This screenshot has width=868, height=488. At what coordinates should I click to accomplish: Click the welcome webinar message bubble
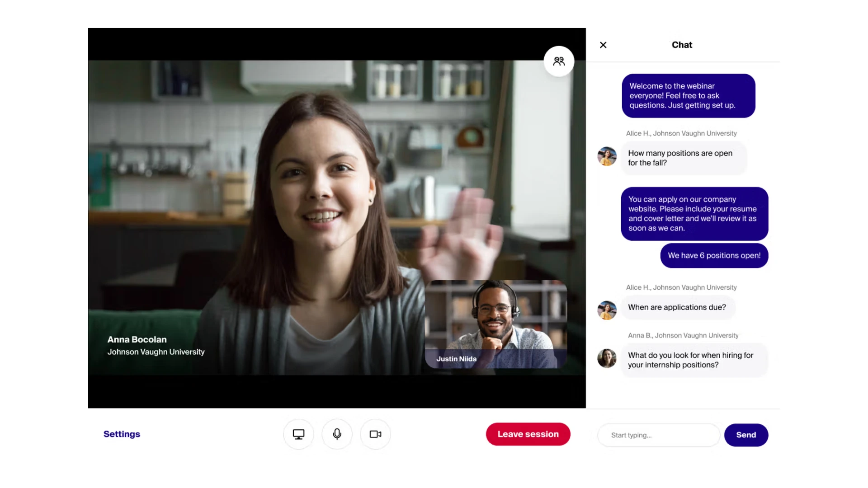coord(688,95)
